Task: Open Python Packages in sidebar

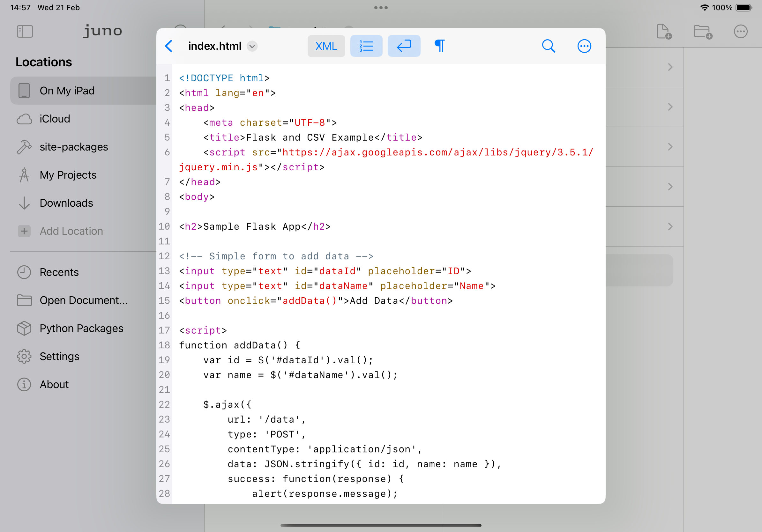Action: [x=81, y=329]
